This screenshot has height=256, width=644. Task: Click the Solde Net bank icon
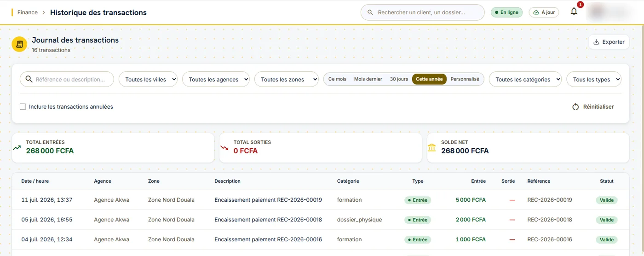click(x=432, y=147)
